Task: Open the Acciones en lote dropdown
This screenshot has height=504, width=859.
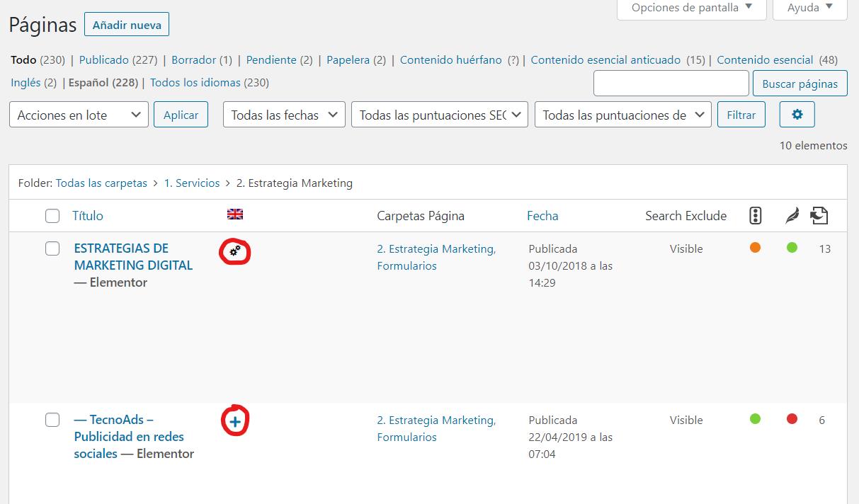Action: coord(79,115)
